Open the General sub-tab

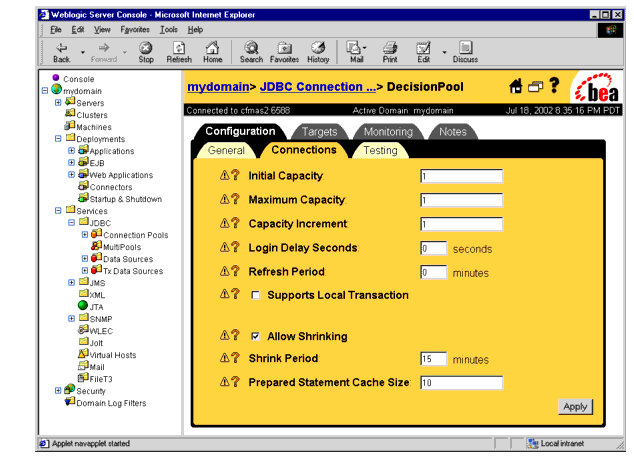point(226,150)
